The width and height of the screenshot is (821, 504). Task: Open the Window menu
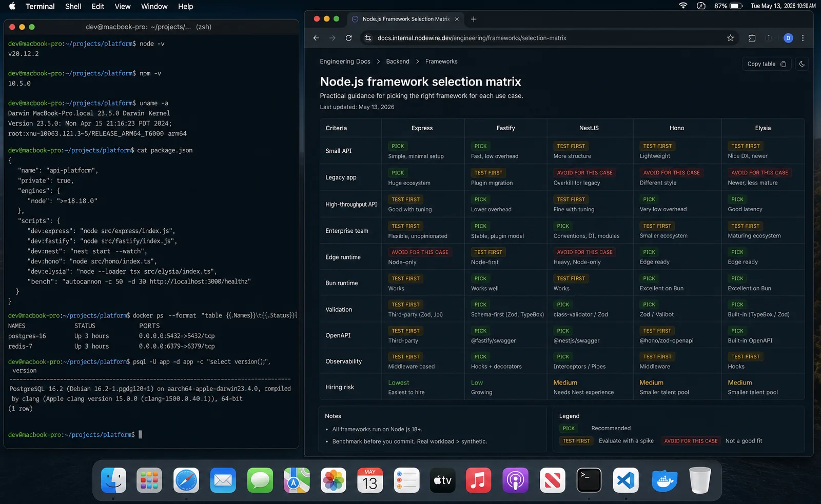tap(154, 6)
